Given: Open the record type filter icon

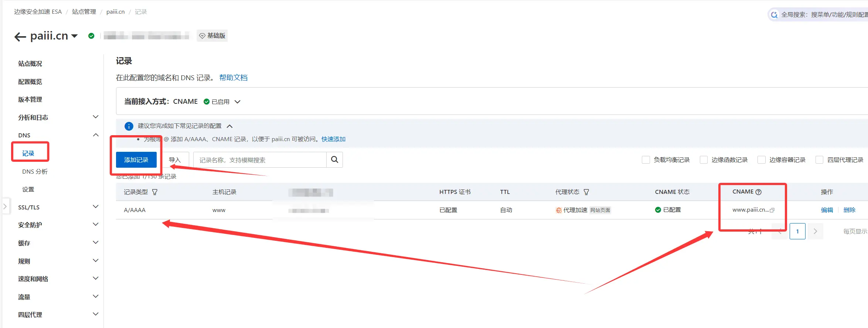Looking at the screenshot, I should [x=155, y=192].
